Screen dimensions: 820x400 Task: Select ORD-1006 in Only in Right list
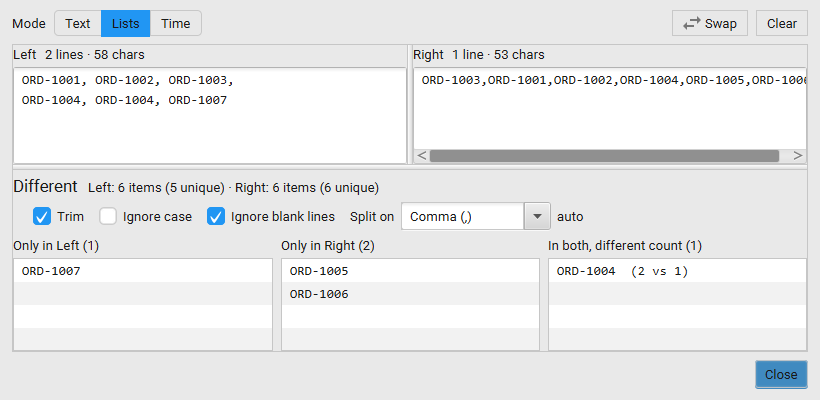(411, 294)
